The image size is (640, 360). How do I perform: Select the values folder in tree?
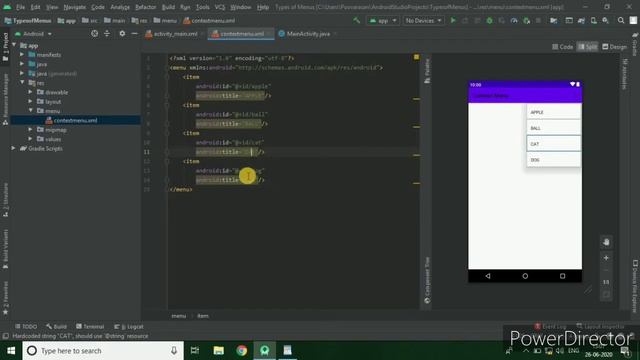click(53, 139)
